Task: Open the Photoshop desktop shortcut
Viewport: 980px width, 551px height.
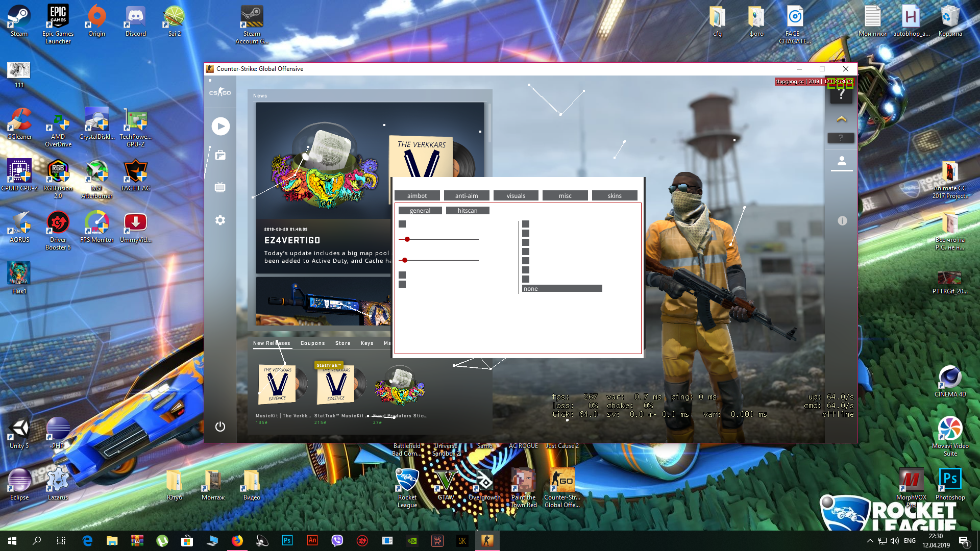Action: pyautogui.click(x=950, y=485)
